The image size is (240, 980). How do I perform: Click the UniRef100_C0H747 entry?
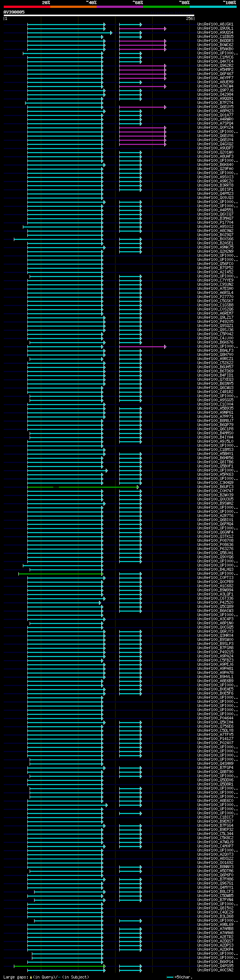[x=215, y=491]
